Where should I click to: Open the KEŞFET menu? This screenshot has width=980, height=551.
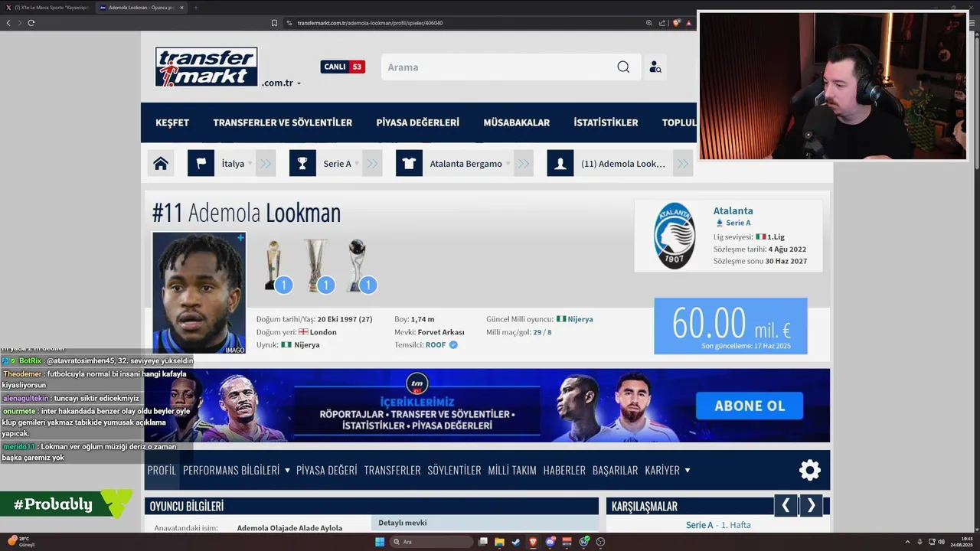point(172,122)
